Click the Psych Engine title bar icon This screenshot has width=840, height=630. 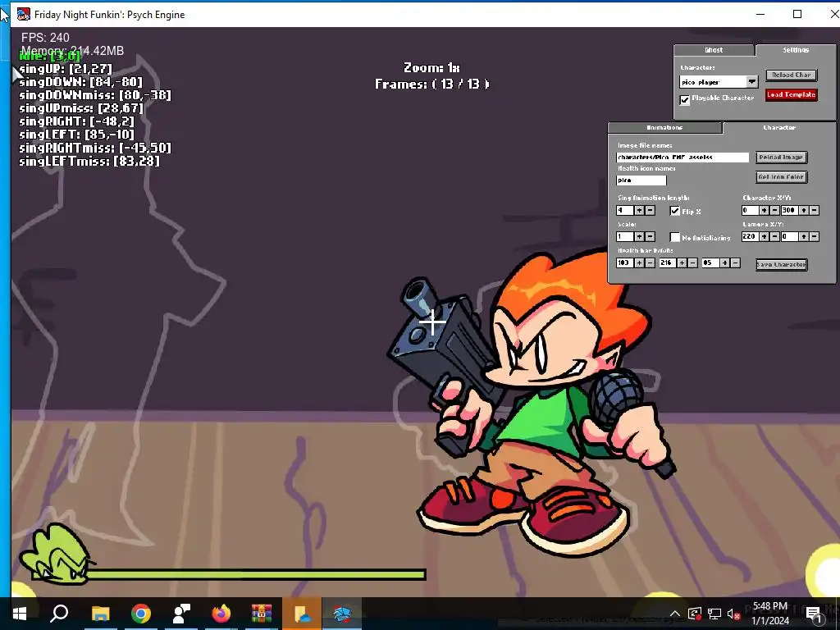tap(23, 15)
